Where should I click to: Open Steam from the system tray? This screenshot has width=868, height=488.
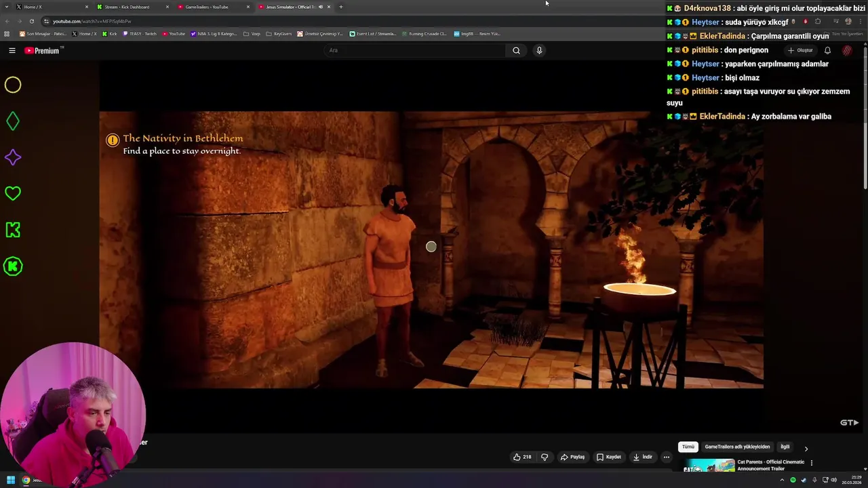point(804,480)
